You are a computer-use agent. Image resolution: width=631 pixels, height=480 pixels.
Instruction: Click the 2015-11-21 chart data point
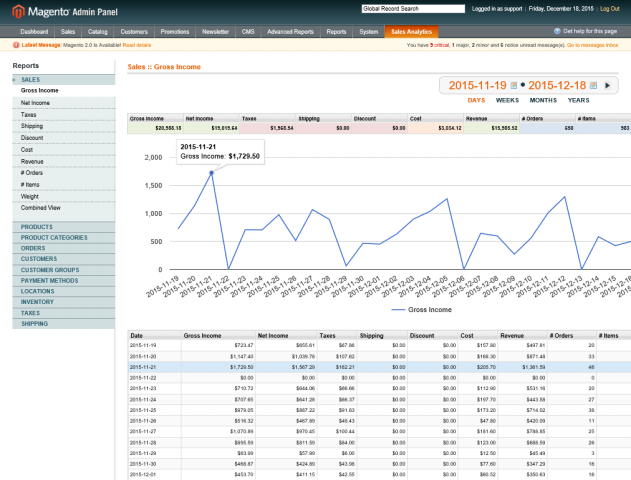[x=211, y=173]
